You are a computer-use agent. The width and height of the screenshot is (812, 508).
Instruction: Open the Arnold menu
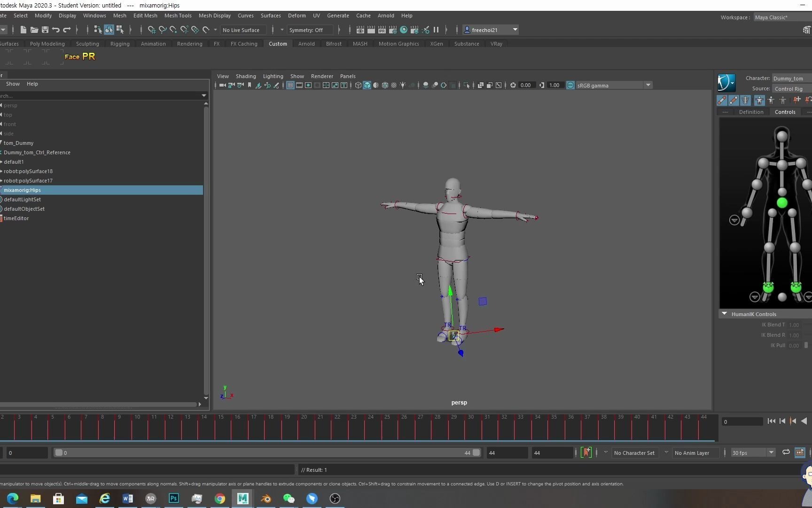pos(386,16)
